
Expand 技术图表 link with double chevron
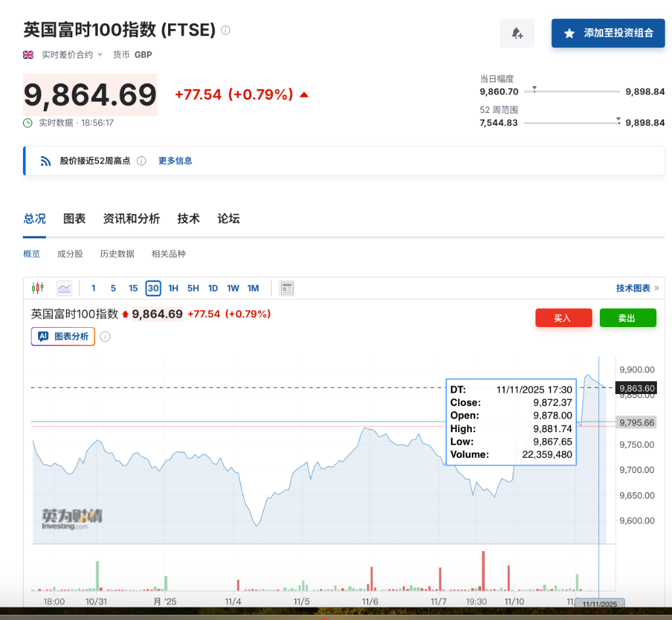637,288
